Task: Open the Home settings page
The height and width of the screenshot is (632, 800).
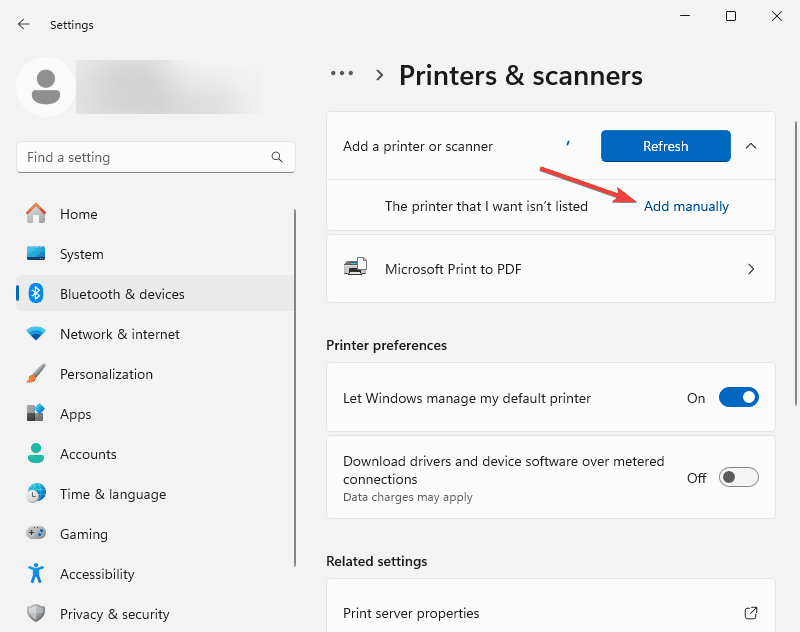Action: coord(155,214)
